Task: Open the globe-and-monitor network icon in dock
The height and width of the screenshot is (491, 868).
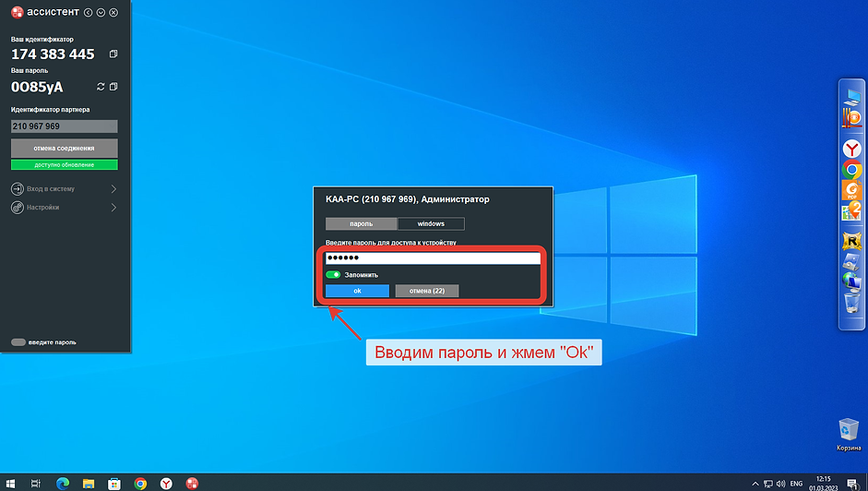Action: tap(852, 281)
